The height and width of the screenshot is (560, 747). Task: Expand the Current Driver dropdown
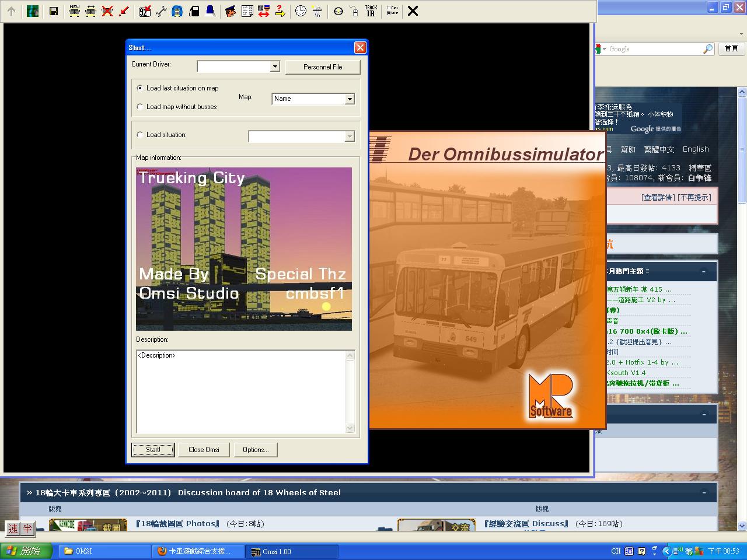[x=275, y=67]
